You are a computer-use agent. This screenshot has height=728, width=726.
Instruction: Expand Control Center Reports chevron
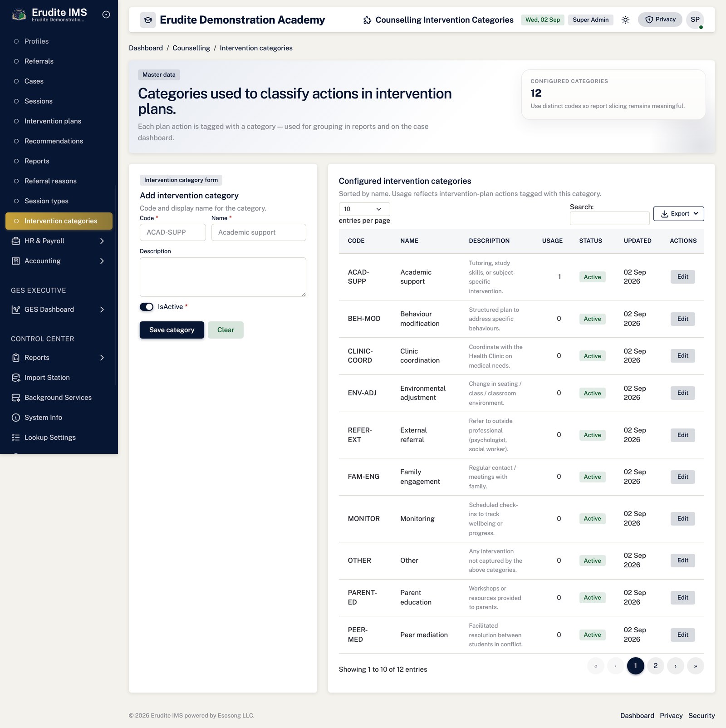(102, 358)
